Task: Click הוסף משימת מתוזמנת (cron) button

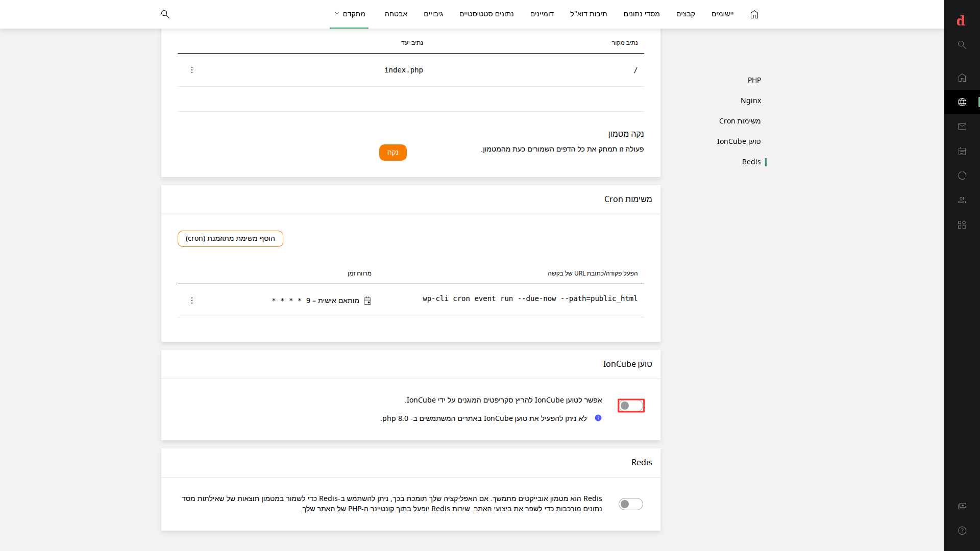Action: (230, 239)
